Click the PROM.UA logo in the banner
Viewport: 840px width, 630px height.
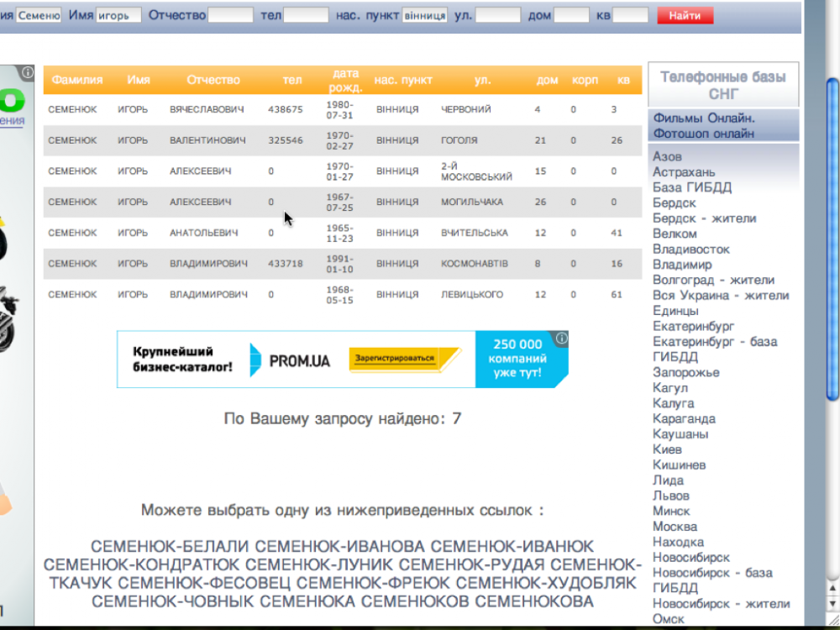pyautogui.click(x=290, y=360)
